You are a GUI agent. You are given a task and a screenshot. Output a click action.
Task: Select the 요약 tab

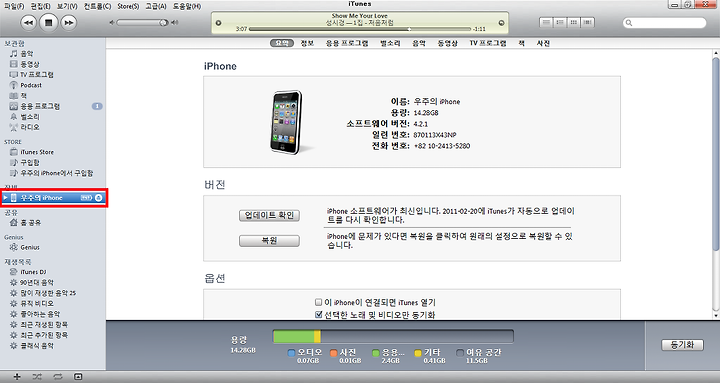(x=281, y=43)
